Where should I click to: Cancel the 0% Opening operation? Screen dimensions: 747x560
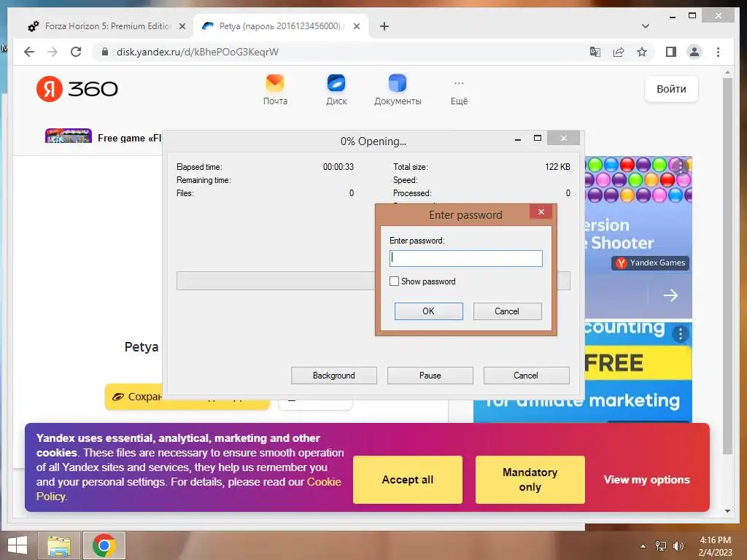point(526,376)
